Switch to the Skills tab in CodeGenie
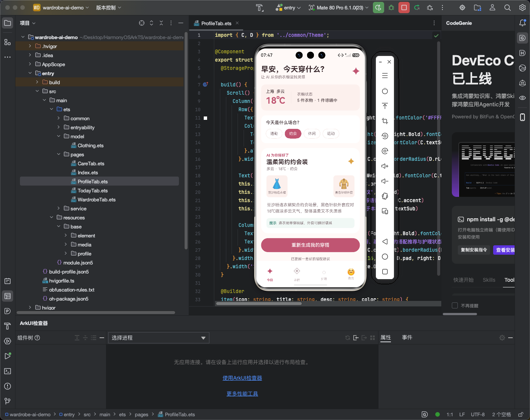The image size is (530, 420). pos(489,280)
